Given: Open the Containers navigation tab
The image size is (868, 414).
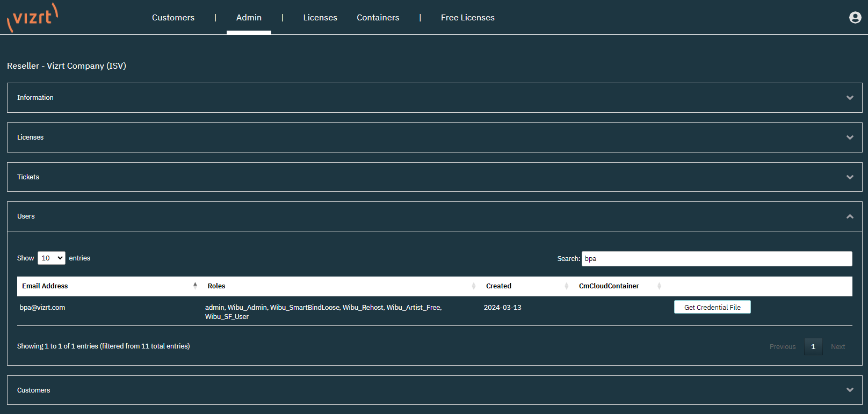Looking at the screenshot, I should coord(378,18).
